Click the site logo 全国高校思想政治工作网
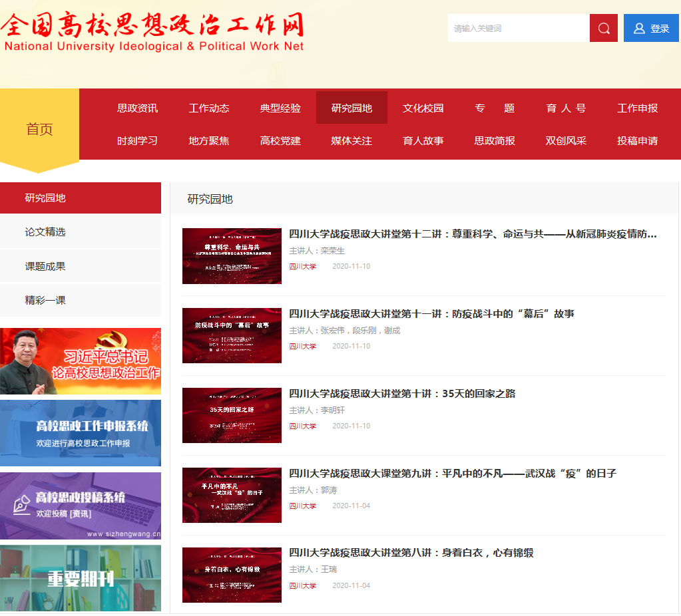This screenshot has height=616, width=681. [153, 32]
